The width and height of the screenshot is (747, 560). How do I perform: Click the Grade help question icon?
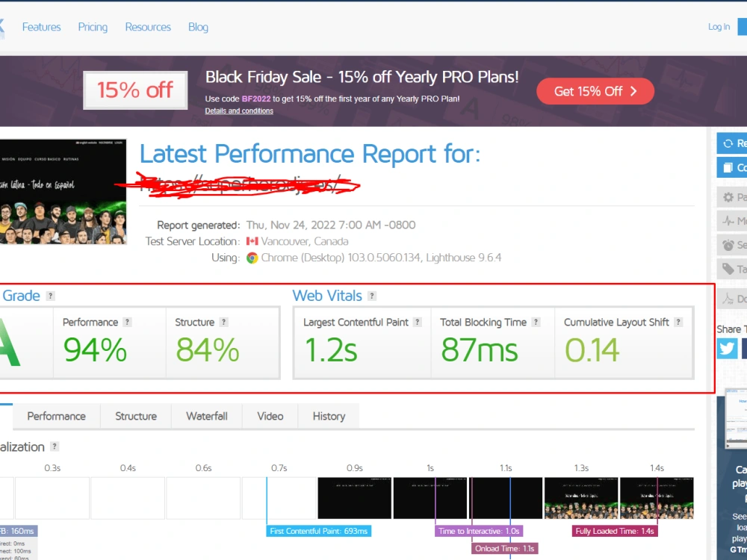[x=51, y=296]
